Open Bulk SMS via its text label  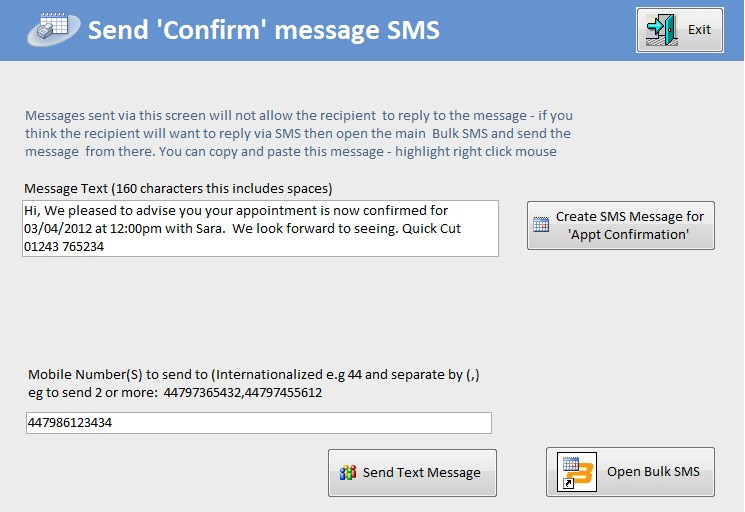tap(653, 472)
